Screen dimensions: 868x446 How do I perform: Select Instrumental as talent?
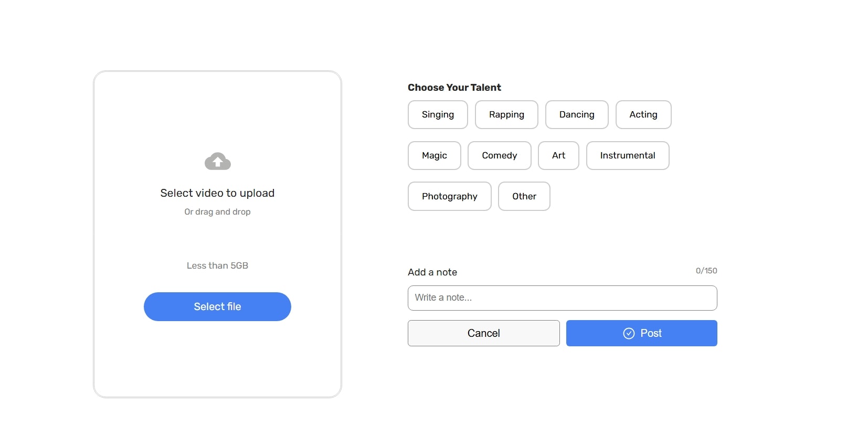pyautogui.click(x=628, y=155)
